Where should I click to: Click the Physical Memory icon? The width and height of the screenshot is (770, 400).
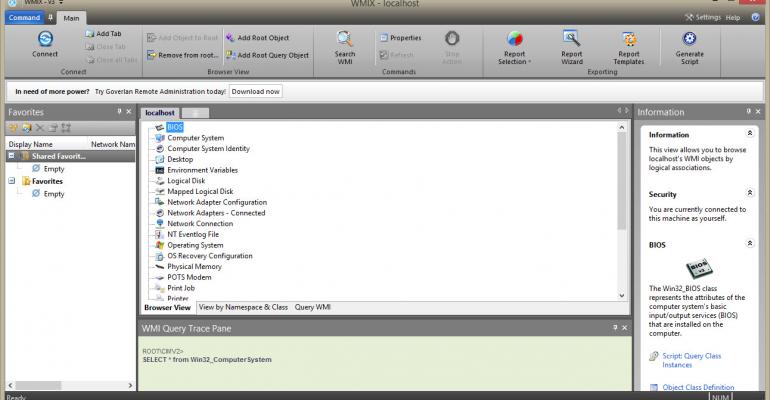coord(160,267)
